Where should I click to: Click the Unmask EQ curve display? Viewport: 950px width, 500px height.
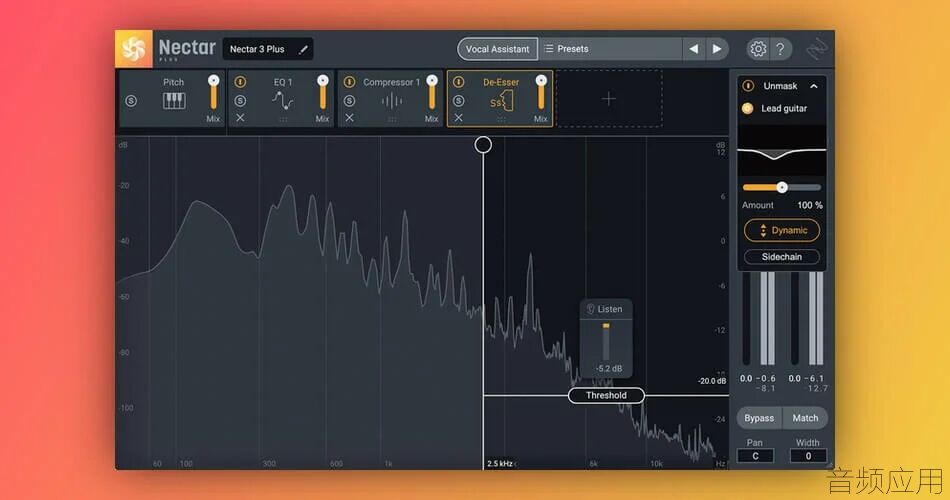[782, 152]
